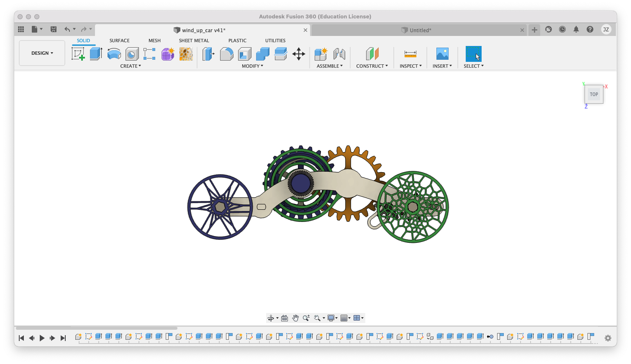The width and height of the screenshot is (631, 364).
Task: Click the Insert image icon
Action: [x=442, y=54]
